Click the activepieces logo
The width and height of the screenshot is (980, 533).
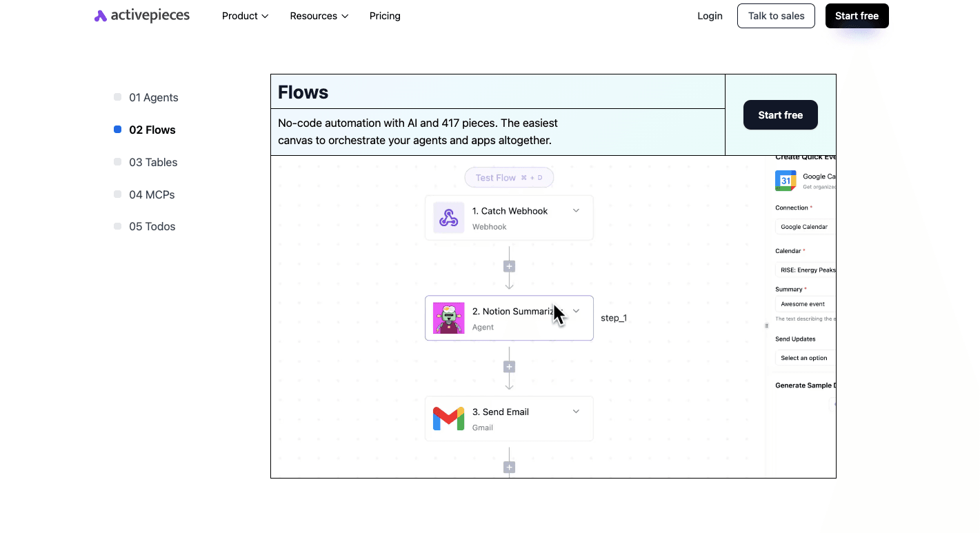coord(142,16)
